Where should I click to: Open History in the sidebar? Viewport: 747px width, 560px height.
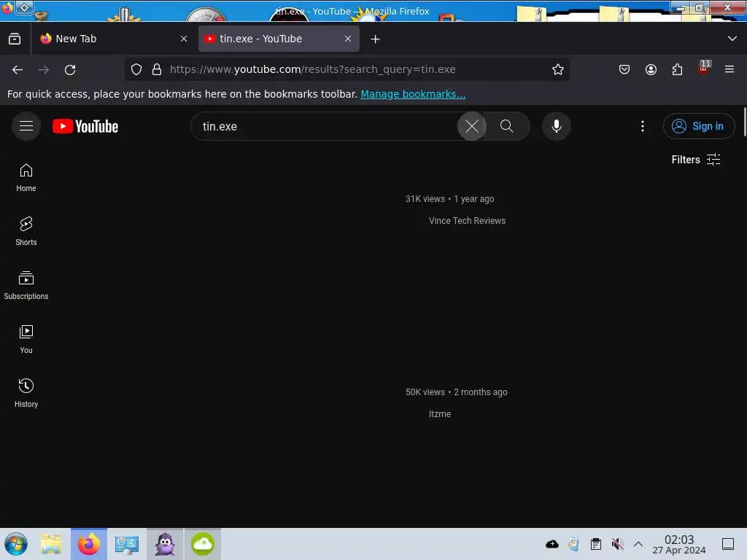[x=26, y=393]
